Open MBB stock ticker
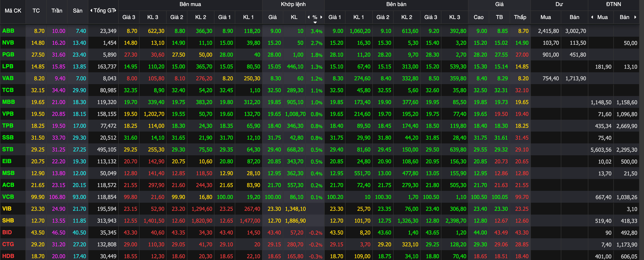The image size is (644, 260). pyautogui.click(x=8, y=102)
